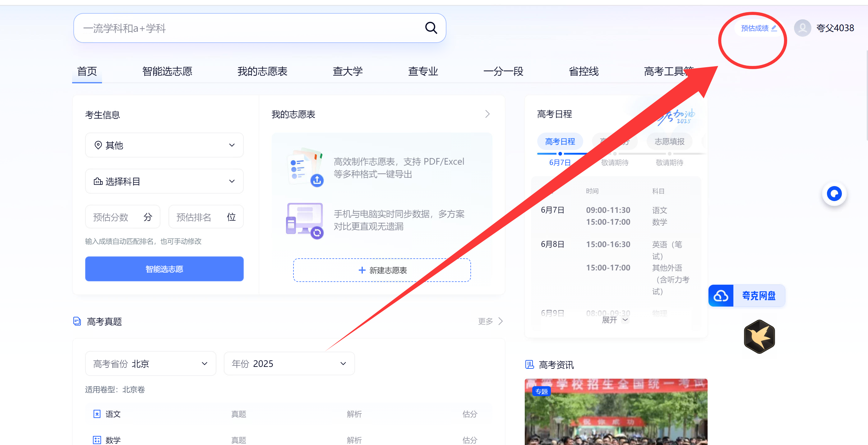Click the 预估成绩 edit pencil link
The image size is (868, 445).
(x=759, y=28)
